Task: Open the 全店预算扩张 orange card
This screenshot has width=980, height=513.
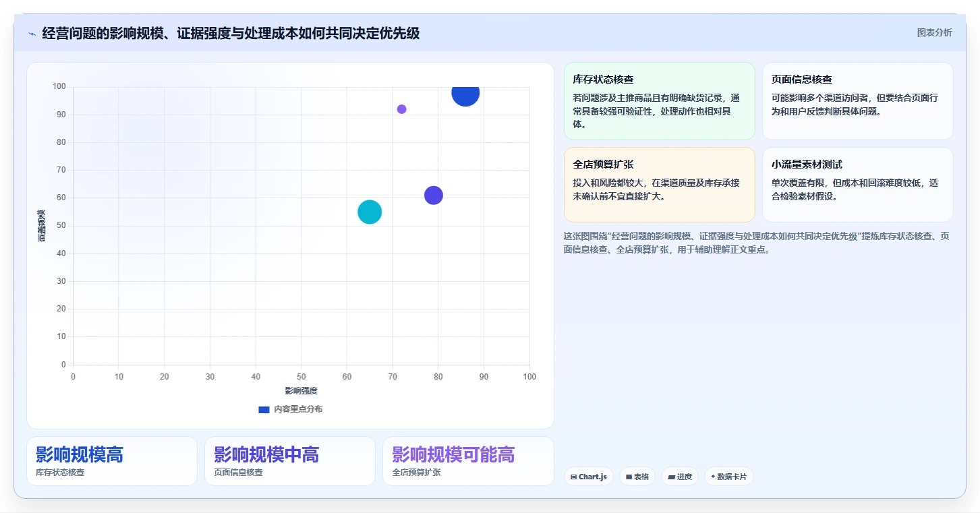Action: (x=659, y=185)
